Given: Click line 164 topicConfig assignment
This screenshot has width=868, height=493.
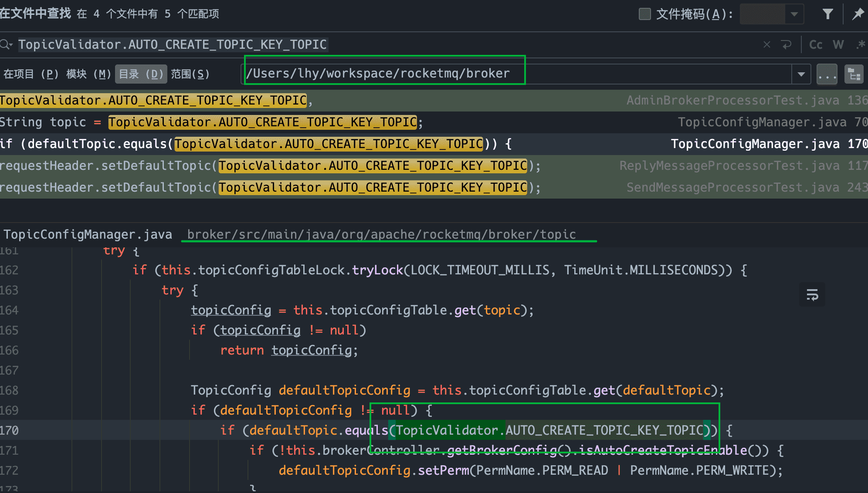Looking at the screenshot, I should click(363, 310).
